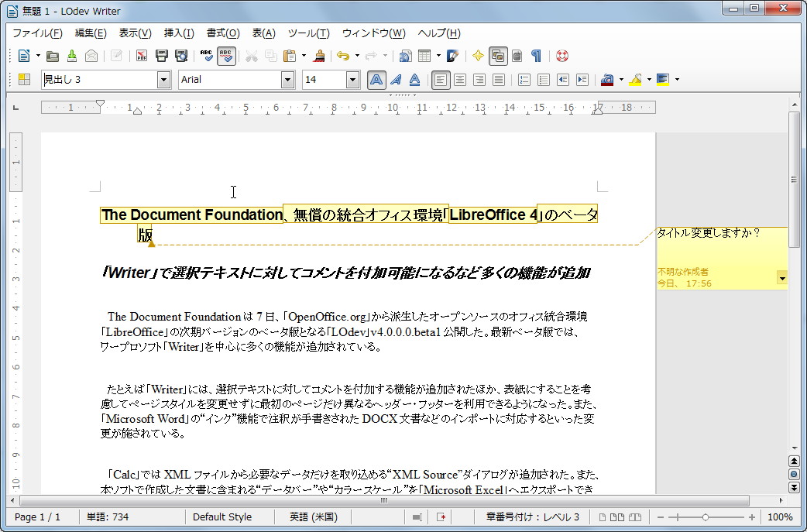Expand paragraph style list showing 見出し 3
The height and width of the screenshot is (532, 807).
[163, 80]
